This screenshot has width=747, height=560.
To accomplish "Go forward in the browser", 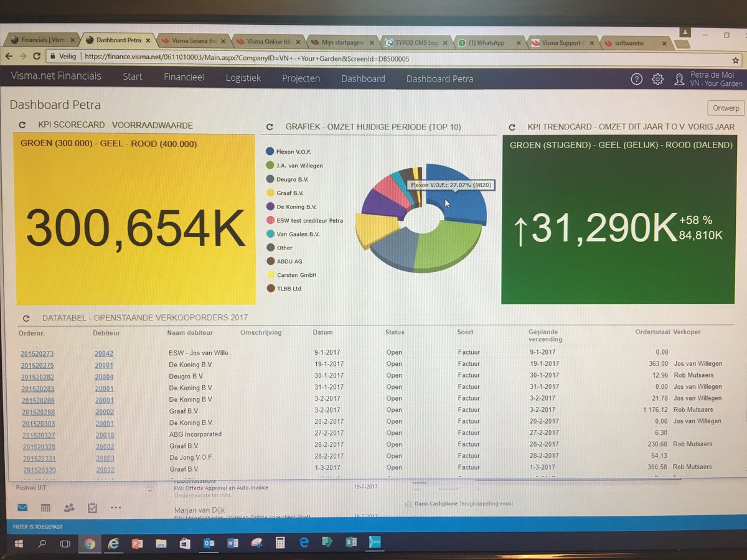I will coord(23,57).
